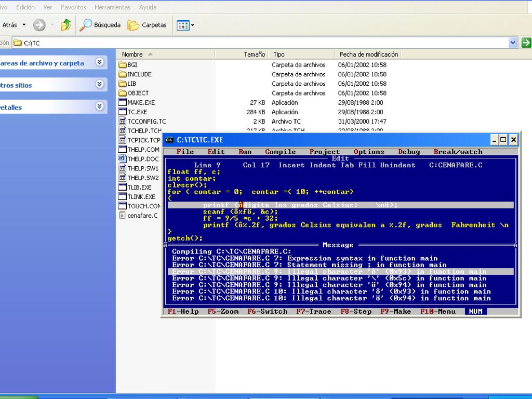532x399 pixels.
Task: Toggle the Carpetas folders pane
Action: pyautogui.click(x=147, y=25)
